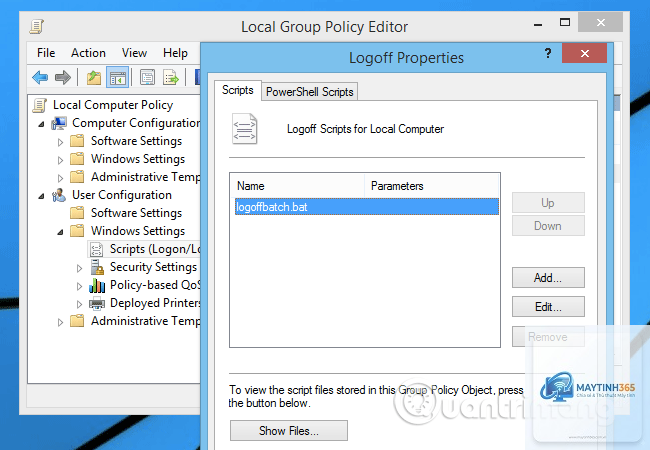Switch to the PowerShell Scripts tab
650x450 pixels.
point(310,92)
